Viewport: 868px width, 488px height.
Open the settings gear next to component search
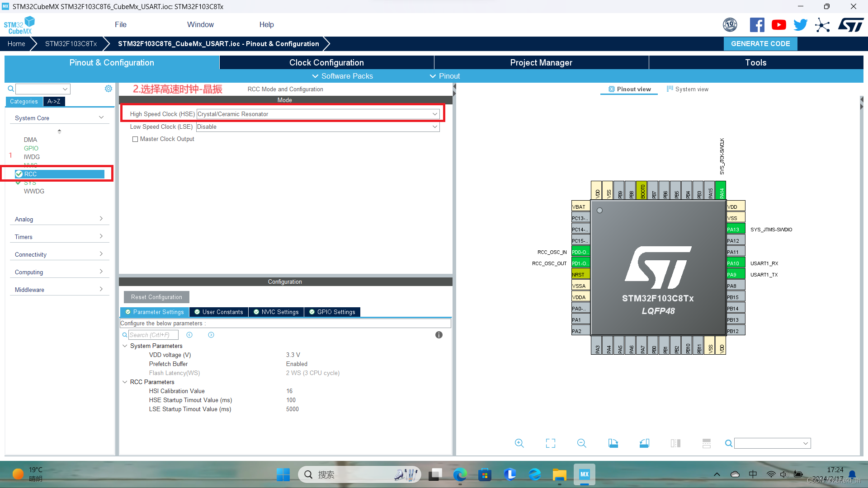tap(108, 89)
